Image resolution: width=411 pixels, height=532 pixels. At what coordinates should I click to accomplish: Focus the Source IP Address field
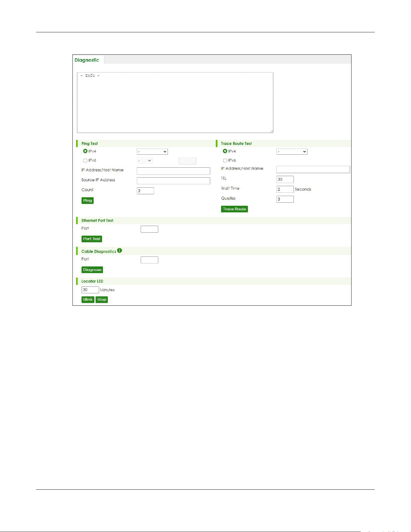173,181
